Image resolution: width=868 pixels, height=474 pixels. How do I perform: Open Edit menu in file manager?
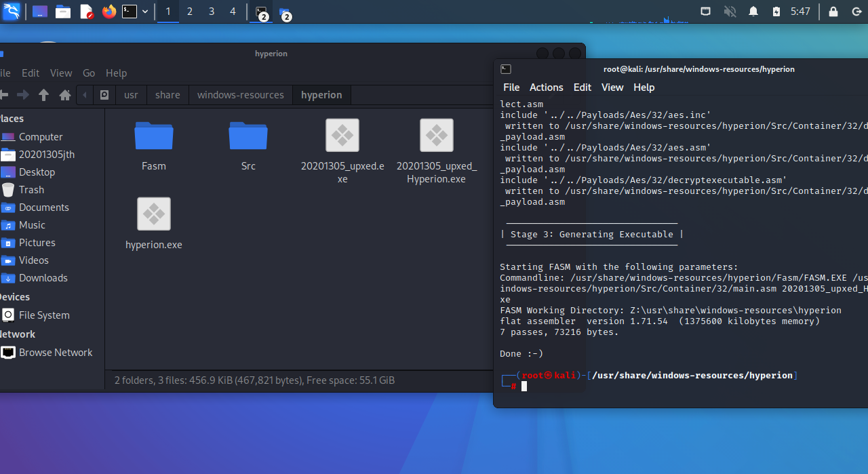click(31, 73)
